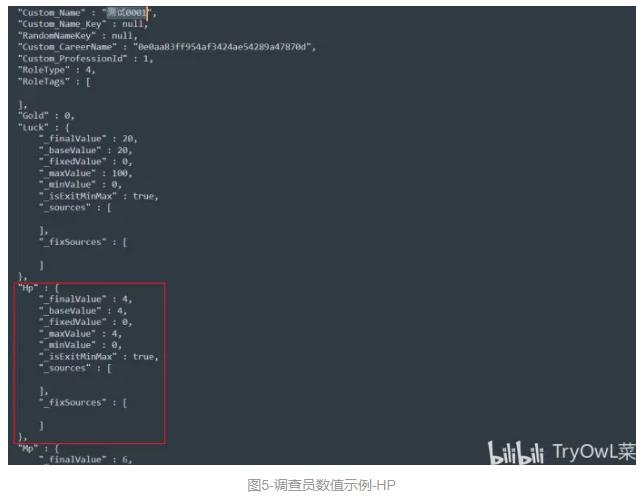Click the "Mp" key name

28,448
